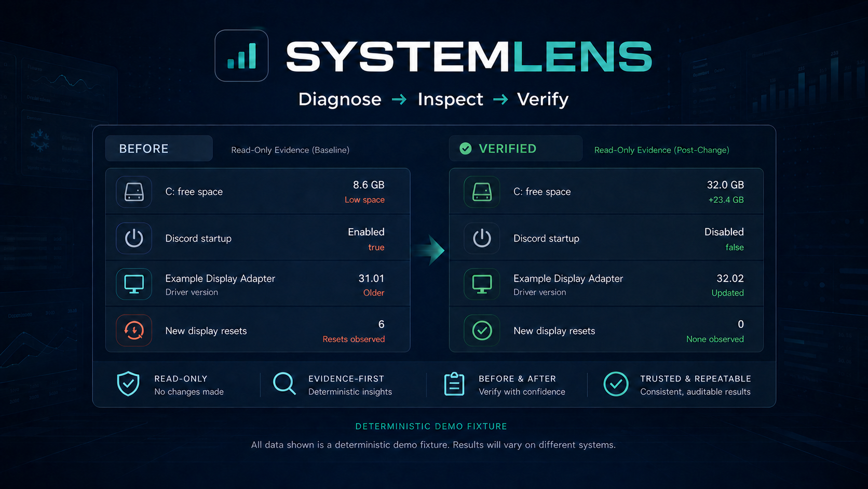Click the 'All data shown' disclaimer sentence
This screenshot has height=489, width=868.
(x=433, y=445)
